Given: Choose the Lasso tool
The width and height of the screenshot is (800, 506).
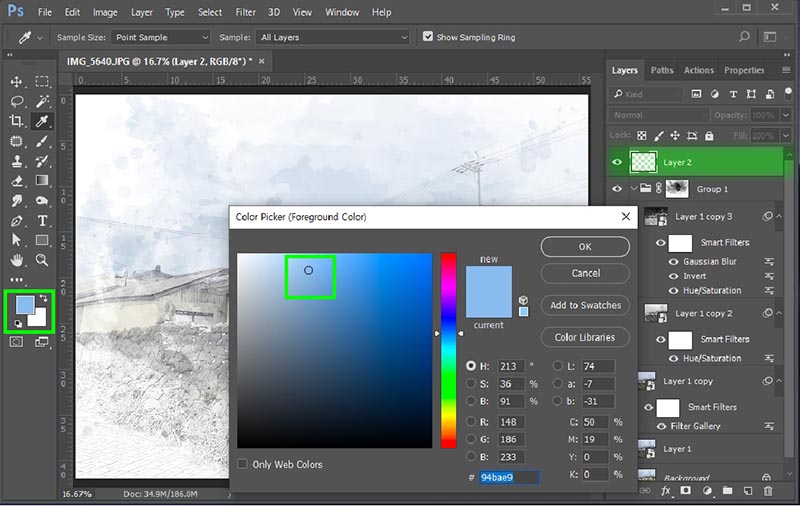Looking at the screenshot, I should [16, 102].
